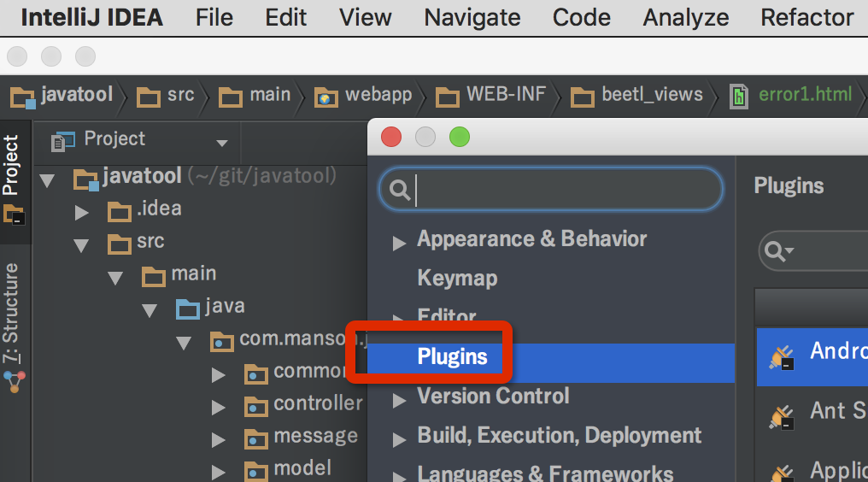Click the error1.html file icon
Viewport: 868px width, 482px height.
pyautogui.click(x=738, y=97)
